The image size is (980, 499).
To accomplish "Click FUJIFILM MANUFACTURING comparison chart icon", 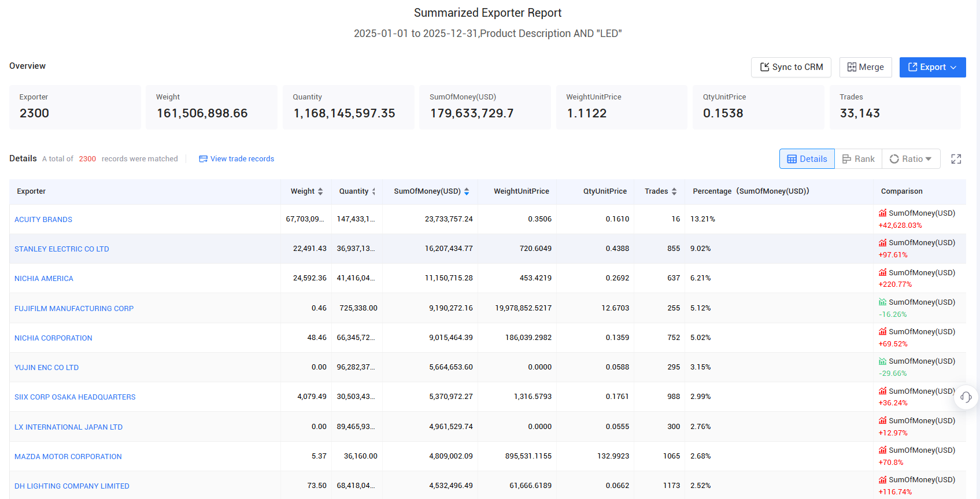I will pyautogui.click(x=883, y=302).
